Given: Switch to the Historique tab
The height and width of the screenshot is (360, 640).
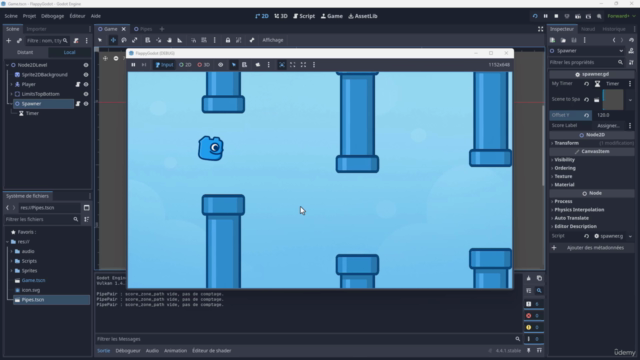Looking at the screenshot, I should [x=614, y=29].
